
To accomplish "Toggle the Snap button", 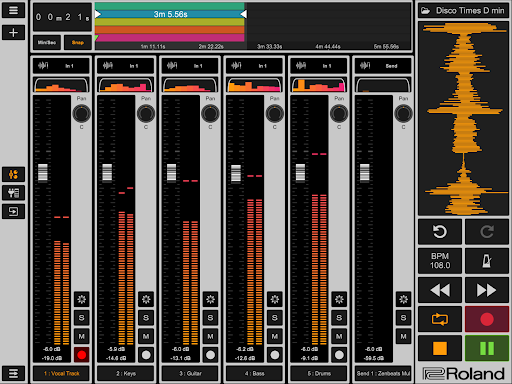I will pyautogui.click(x=78, y=42).
